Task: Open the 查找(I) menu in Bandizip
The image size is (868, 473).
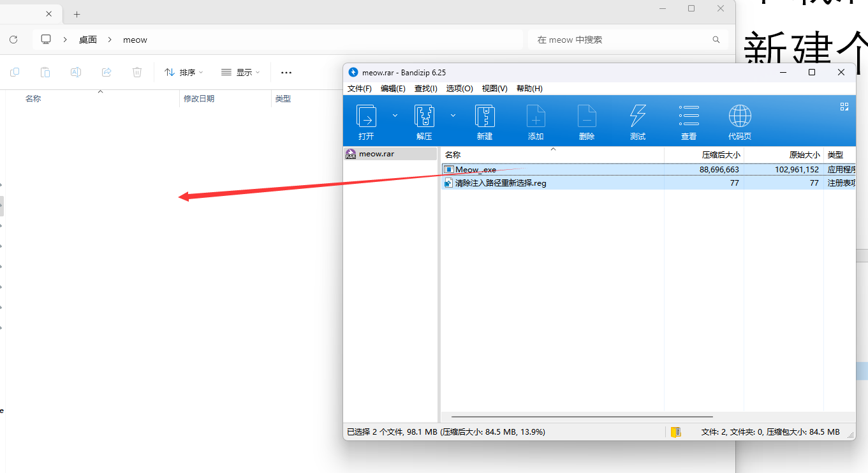Action: tap(426, 89)
